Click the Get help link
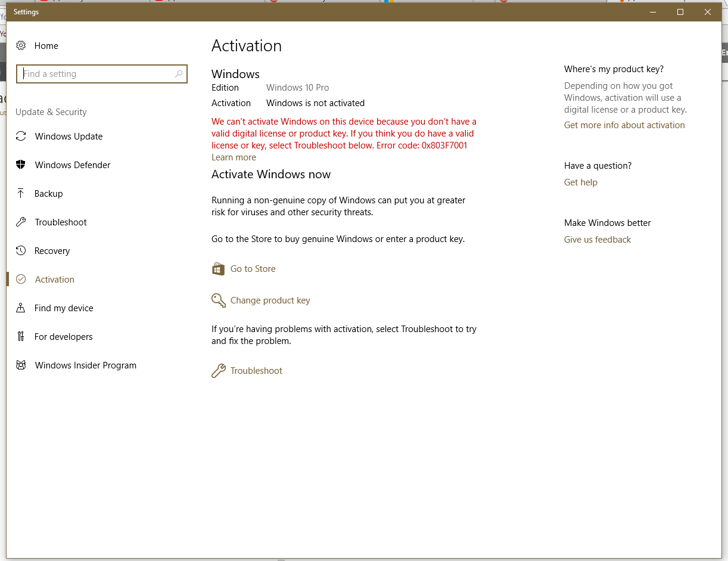 tap(581, 182)
